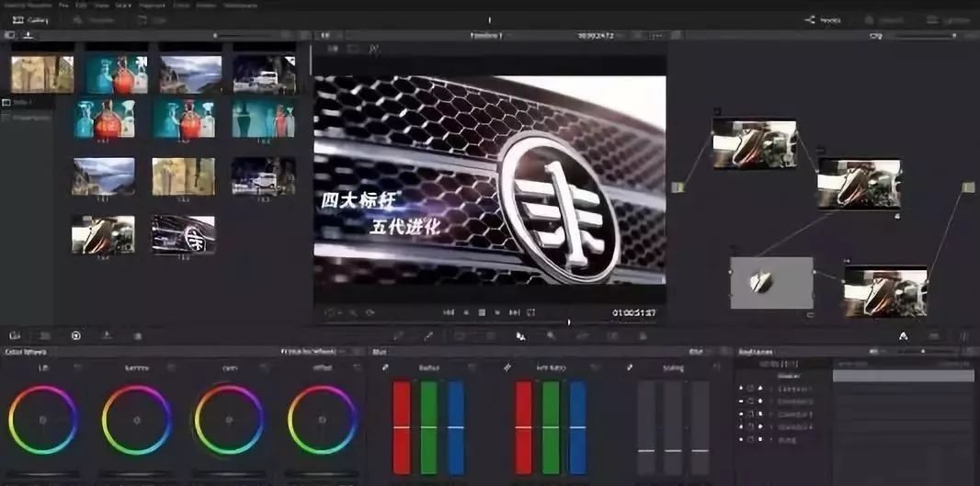Open the Sizing palette
Viewport: 980px width, 486px height.
click(x=582, y=336)
